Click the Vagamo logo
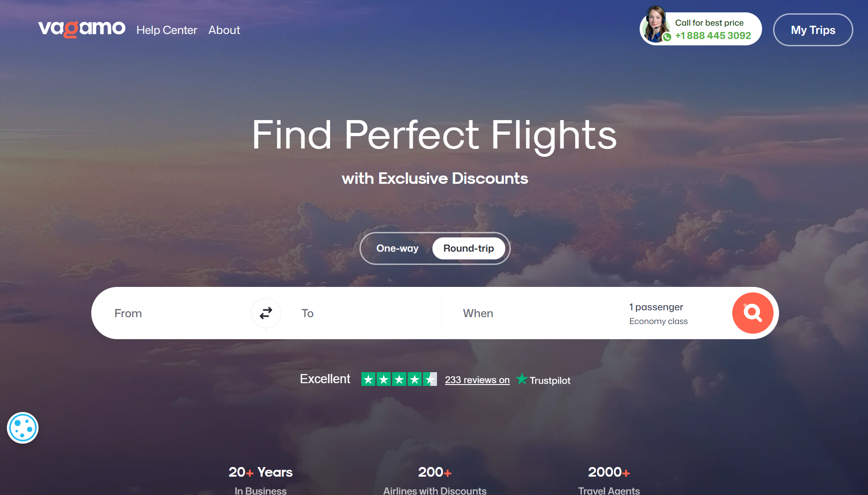 coord(82,29)
